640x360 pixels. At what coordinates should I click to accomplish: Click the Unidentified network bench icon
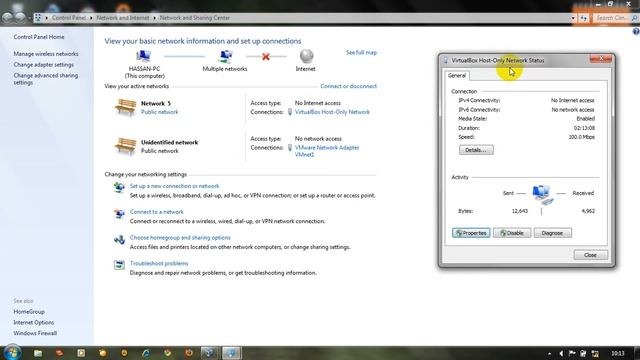(125, 147)
